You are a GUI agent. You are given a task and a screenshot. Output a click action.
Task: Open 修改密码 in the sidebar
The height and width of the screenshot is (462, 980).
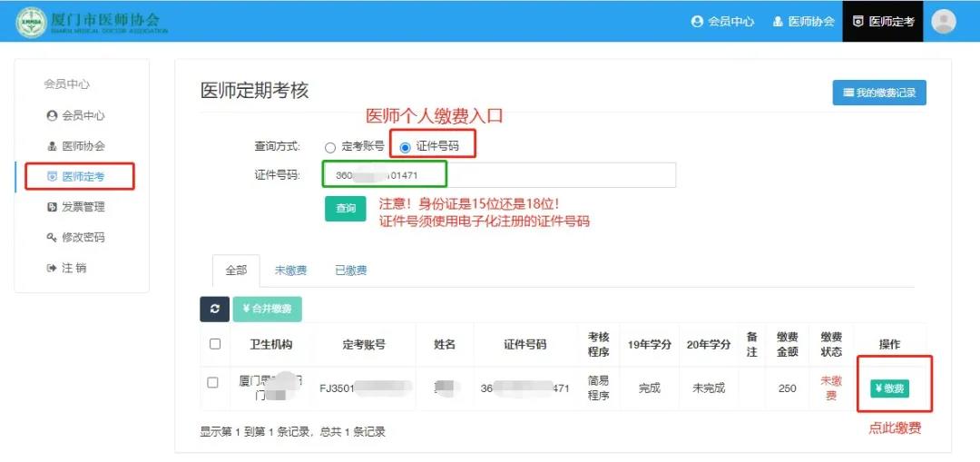coord(76,238)
